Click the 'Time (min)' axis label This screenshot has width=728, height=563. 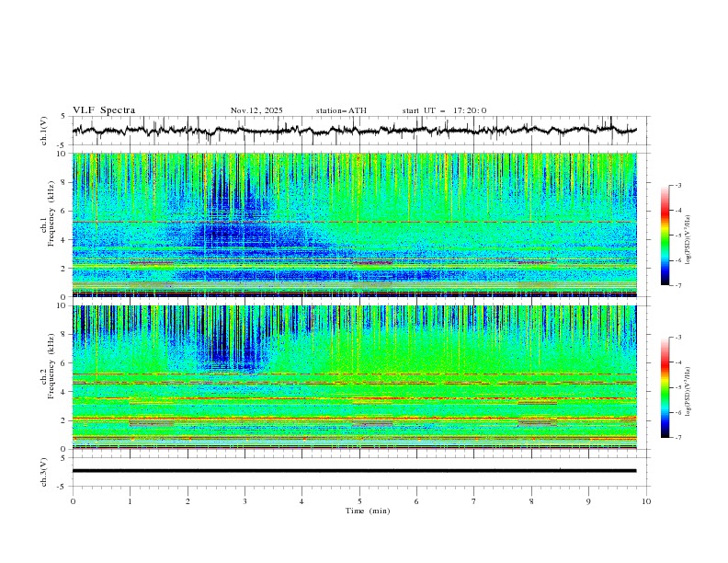click(x=368, y=511)
